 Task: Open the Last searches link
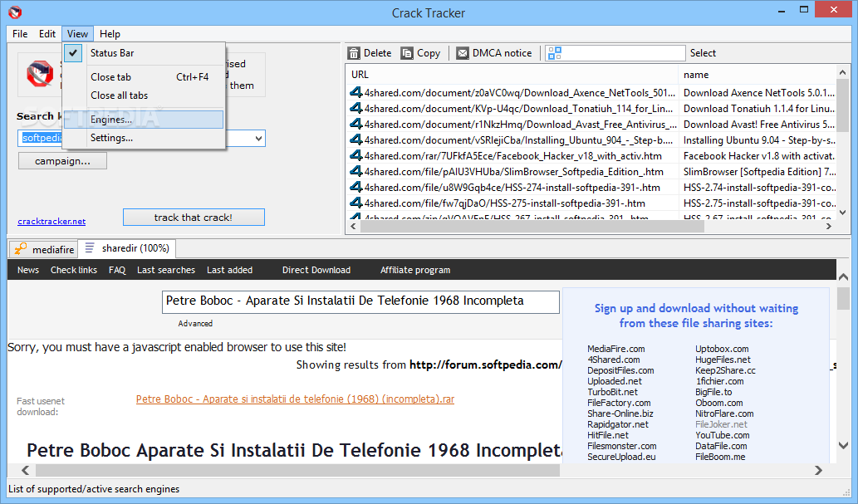pyautogui.click(x=166, y=270)
